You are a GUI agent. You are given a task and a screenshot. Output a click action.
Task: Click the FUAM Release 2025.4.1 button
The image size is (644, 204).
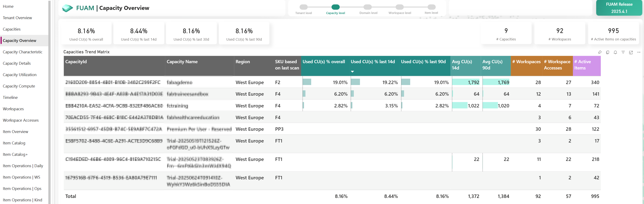[x=619, y=8]
